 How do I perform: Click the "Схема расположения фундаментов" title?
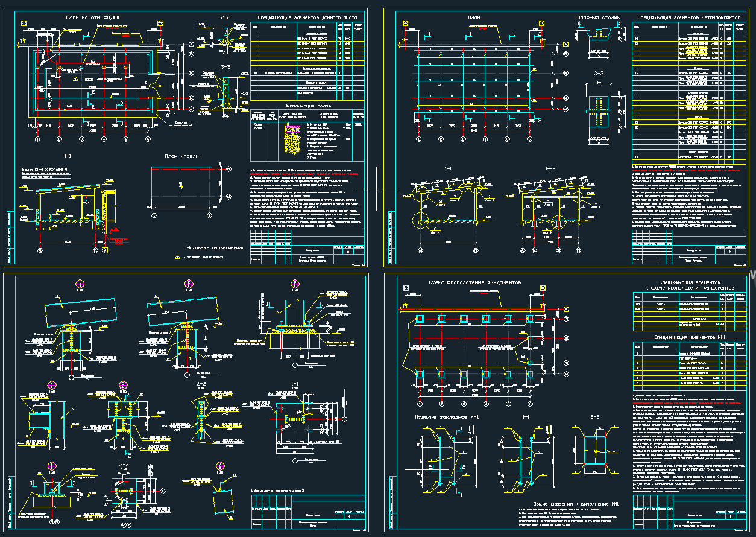(x=475, y=282)
